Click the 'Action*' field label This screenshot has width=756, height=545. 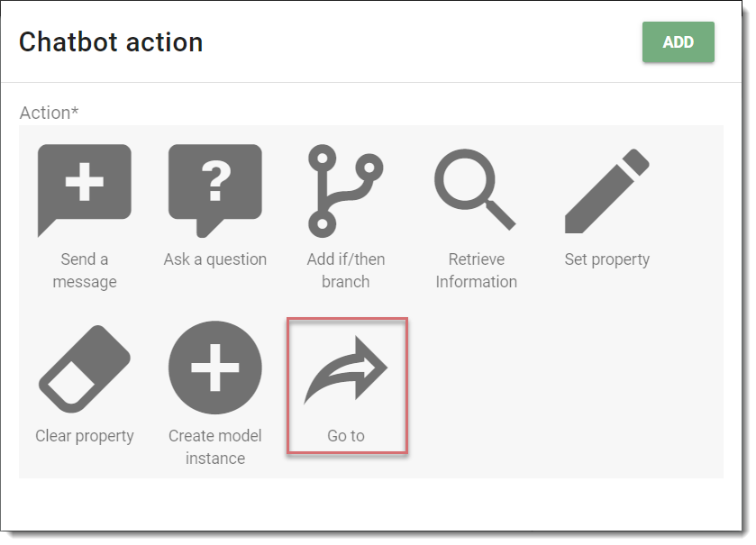coord(49,113)
